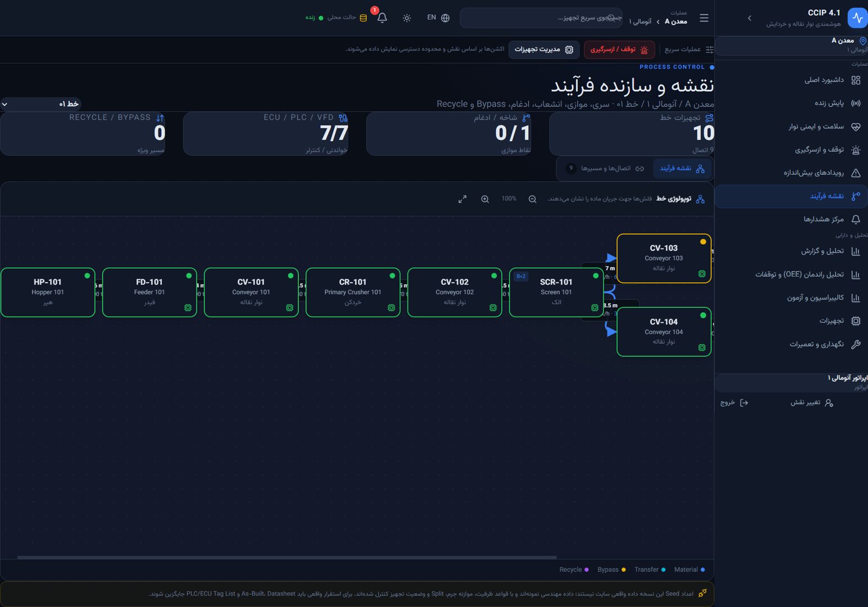Screen dimensions: 868x607
Task: Zoom out the topology map
Action: coord(532,199)
